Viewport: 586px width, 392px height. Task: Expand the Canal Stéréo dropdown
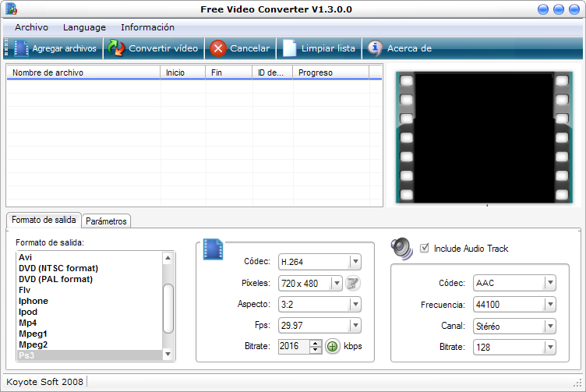coord(549,326)
